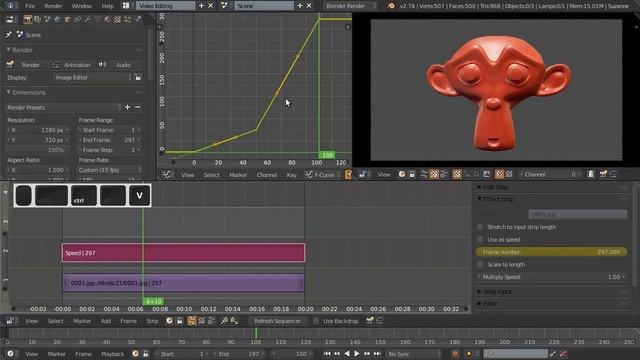Image resolution: width=640 pixels, height=360 pixels.
Task: Click the Blender info editor icon
Action: click(10, 6)
